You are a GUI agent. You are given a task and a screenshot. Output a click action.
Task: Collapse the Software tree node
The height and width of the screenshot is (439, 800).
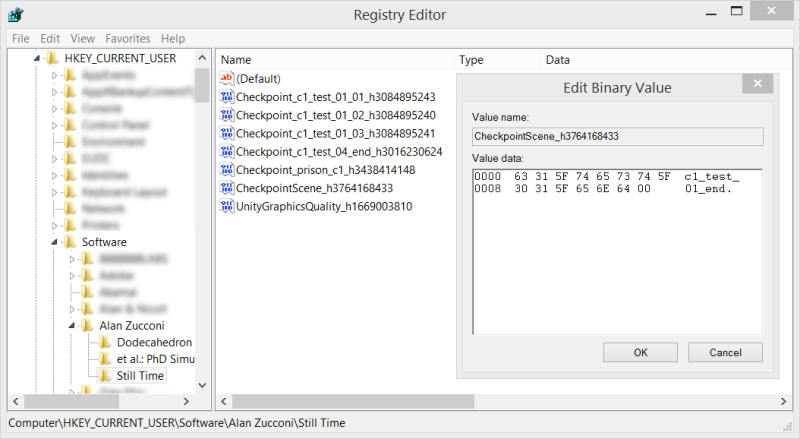tap(56, 242)
